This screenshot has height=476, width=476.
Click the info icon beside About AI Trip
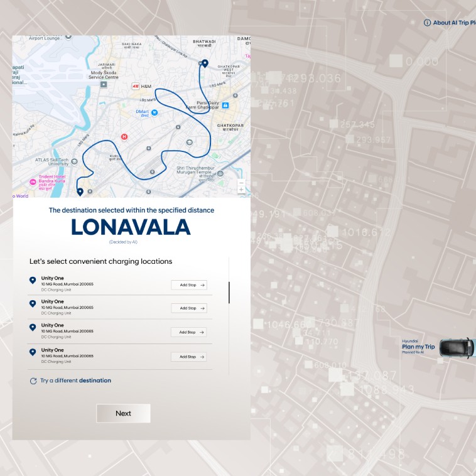427,23
